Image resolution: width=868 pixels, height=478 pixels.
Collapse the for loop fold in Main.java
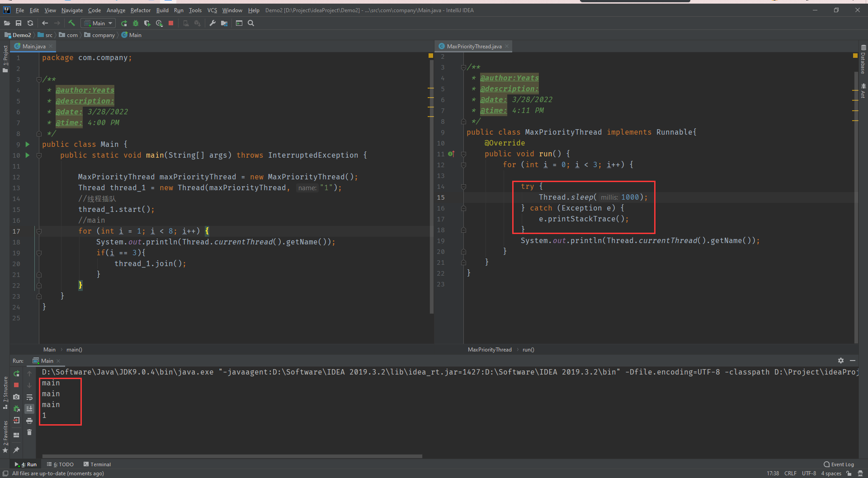[x=39, y=231]
